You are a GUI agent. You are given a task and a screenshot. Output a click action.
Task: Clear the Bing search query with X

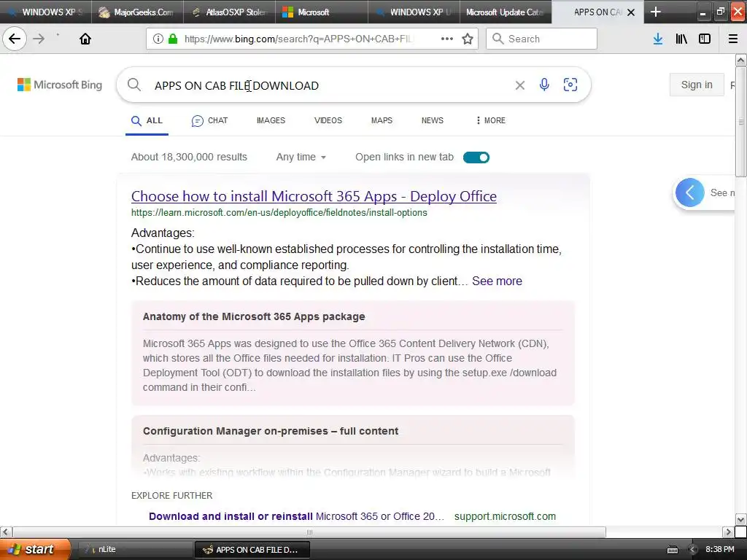[519, 85]
